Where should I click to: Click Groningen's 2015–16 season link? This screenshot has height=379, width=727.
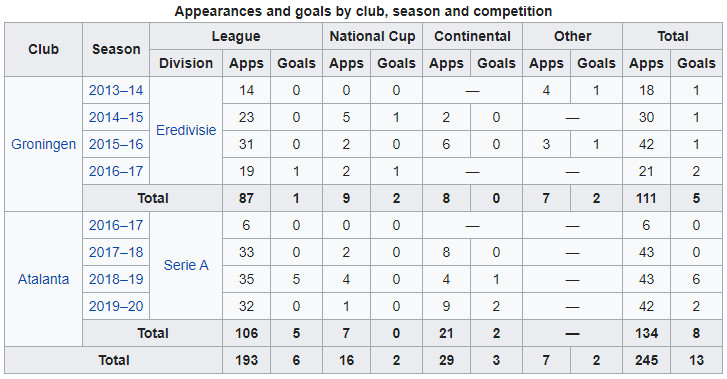pyautogui.click(x=116, y=144)
